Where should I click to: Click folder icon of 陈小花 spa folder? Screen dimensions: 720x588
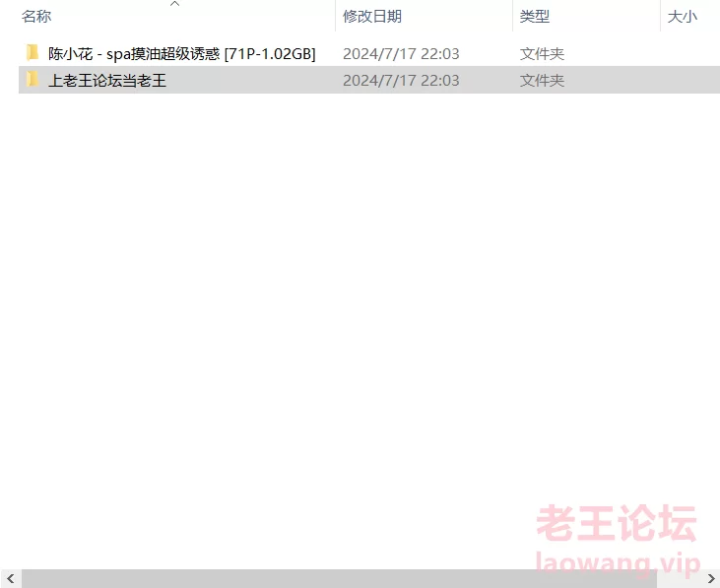33,53
